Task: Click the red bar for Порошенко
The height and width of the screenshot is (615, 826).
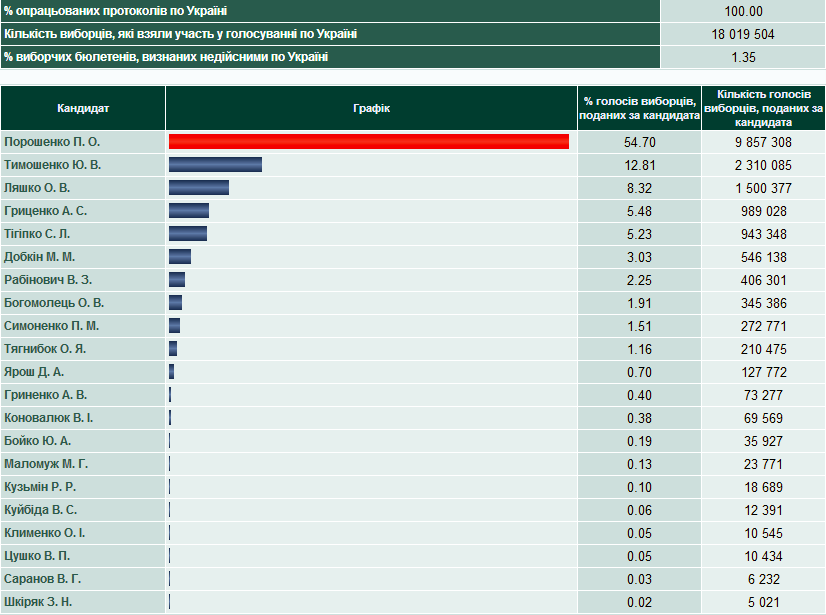Action: (368, 142)
